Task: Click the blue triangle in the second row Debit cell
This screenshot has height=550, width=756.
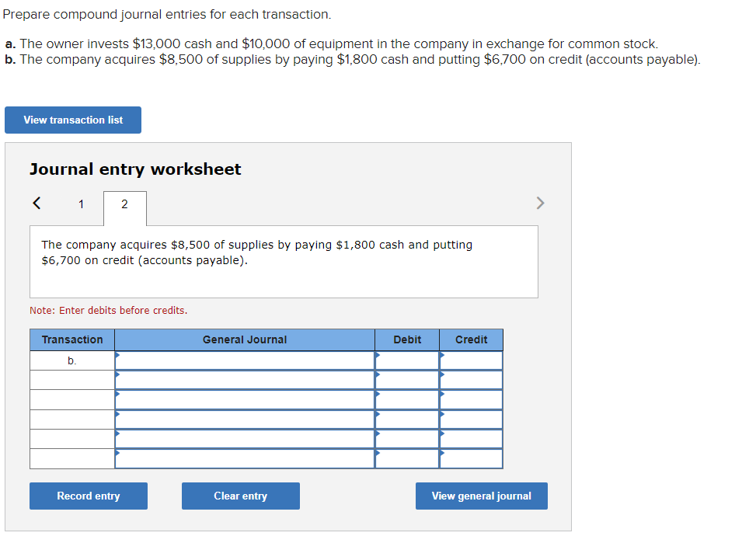Action: pyautogui.click(x=378, y=376)
